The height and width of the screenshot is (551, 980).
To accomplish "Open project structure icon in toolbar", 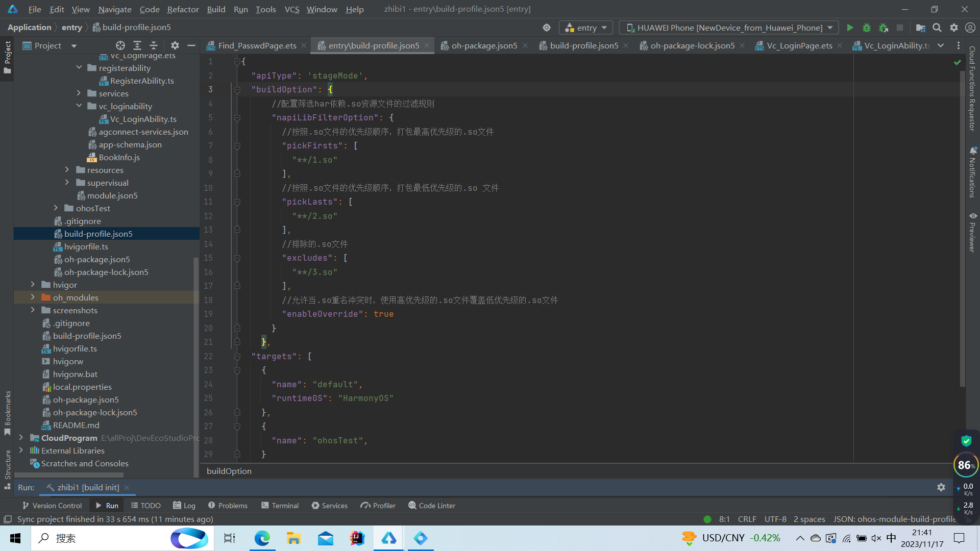I will [921, 28].
